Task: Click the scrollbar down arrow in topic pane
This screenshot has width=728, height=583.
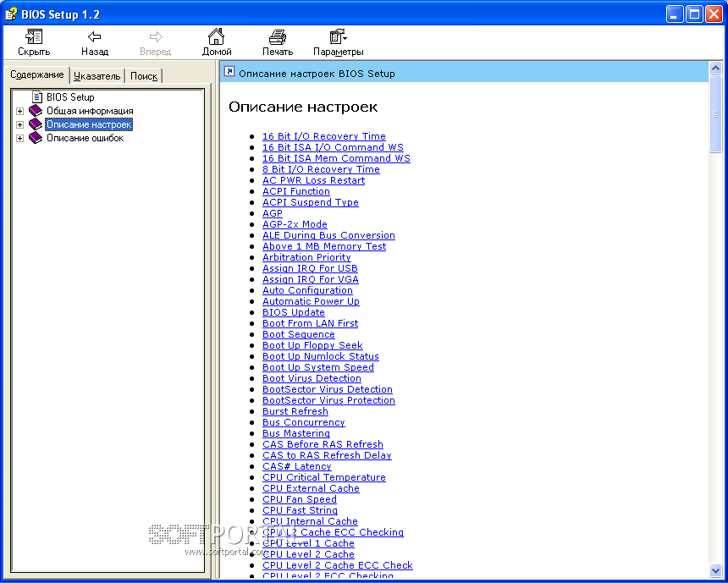Action: (x=715, y=569)
